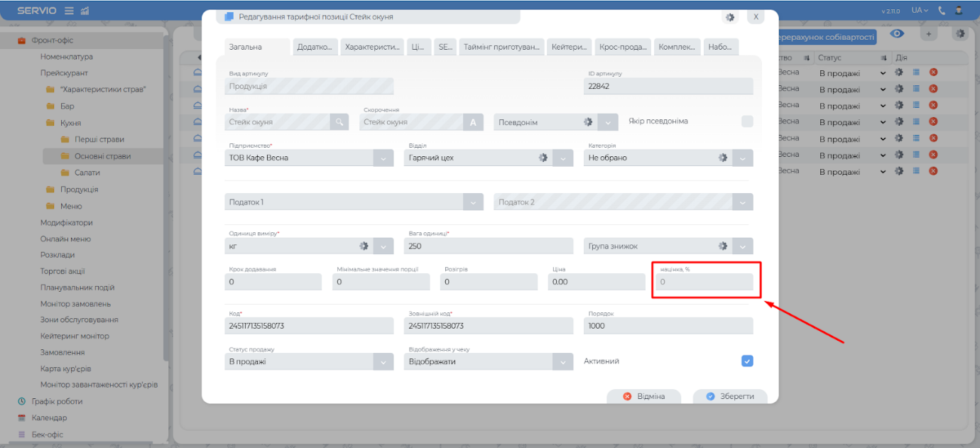This screenshot has width=980, height=448.
Task: Expand the Податок 1 dropdown
Action: 474,202
